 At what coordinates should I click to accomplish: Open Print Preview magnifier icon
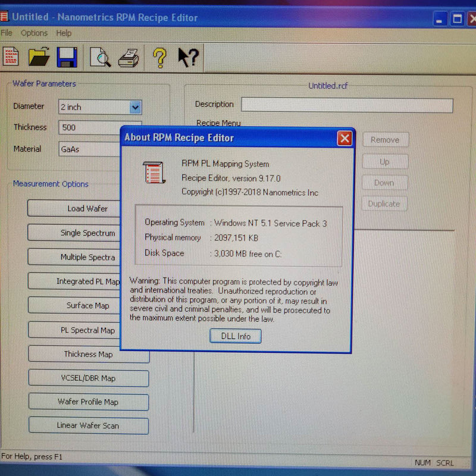tap(100, 57)
